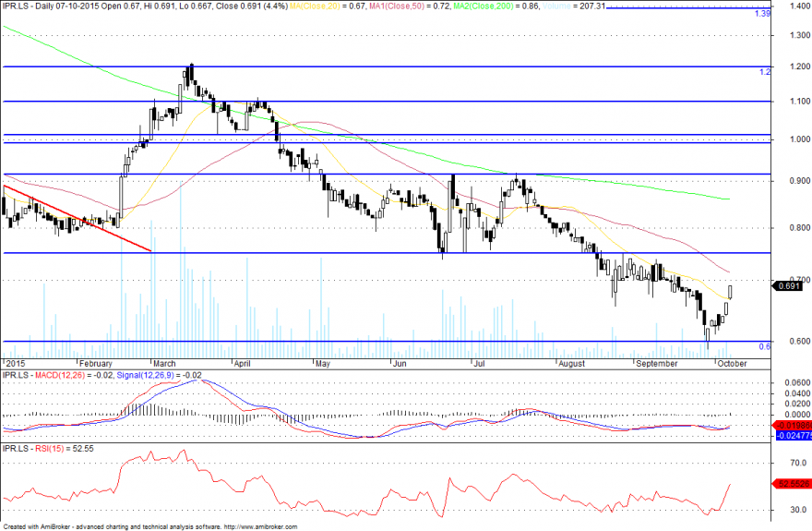Click the red RSI value tag 52.5526
Screen dimensions: 812x531
(793, 484)
